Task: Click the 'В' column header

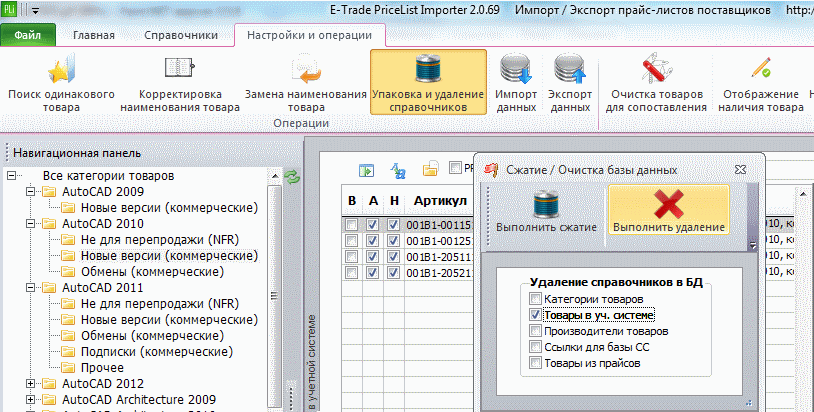Action: (352, 200)
